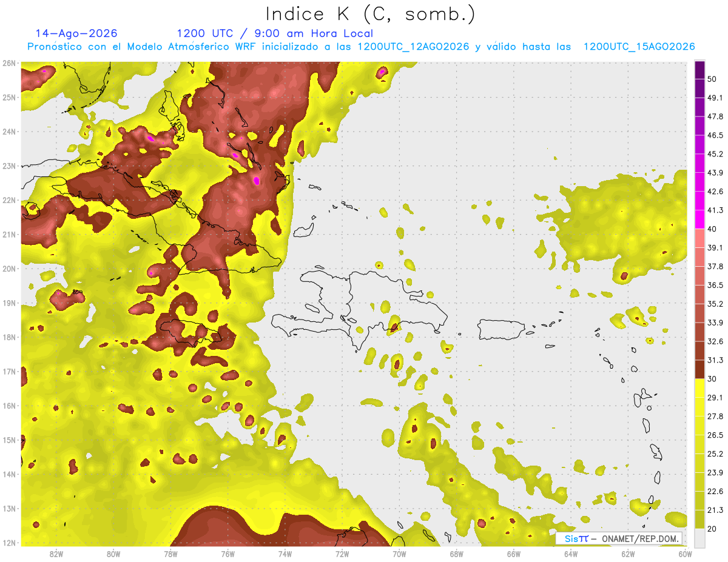
Task: Click the latitude label '24N'
Action: coord(9,132)
